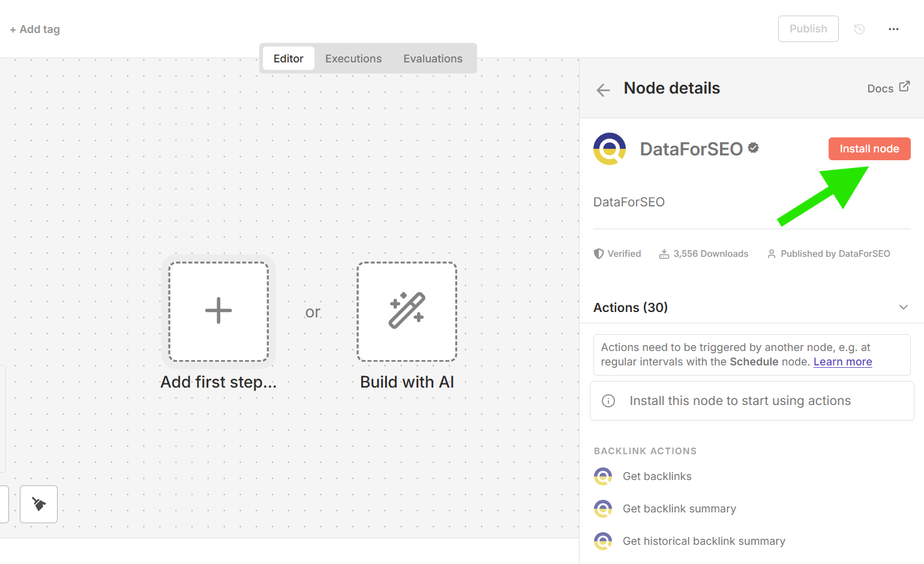Select the Editor tab

tap(289, 59)
